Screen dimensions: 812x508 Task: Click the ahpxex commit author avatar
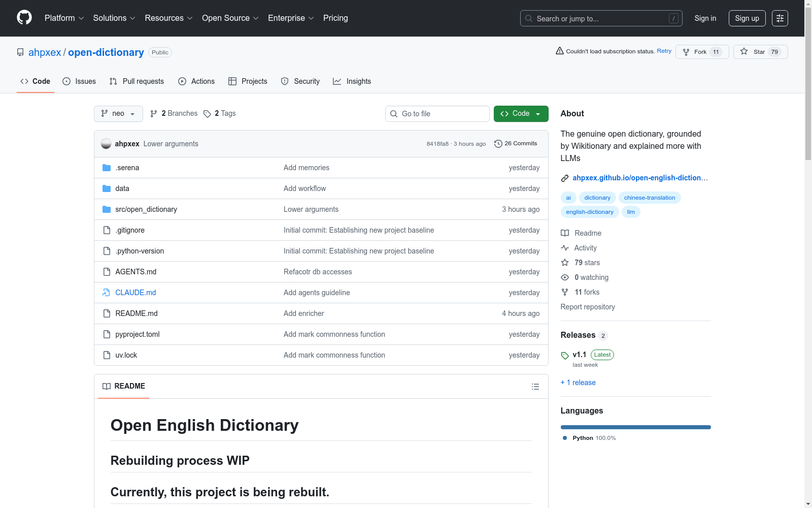pyautogui.click(x=106, y=144)
